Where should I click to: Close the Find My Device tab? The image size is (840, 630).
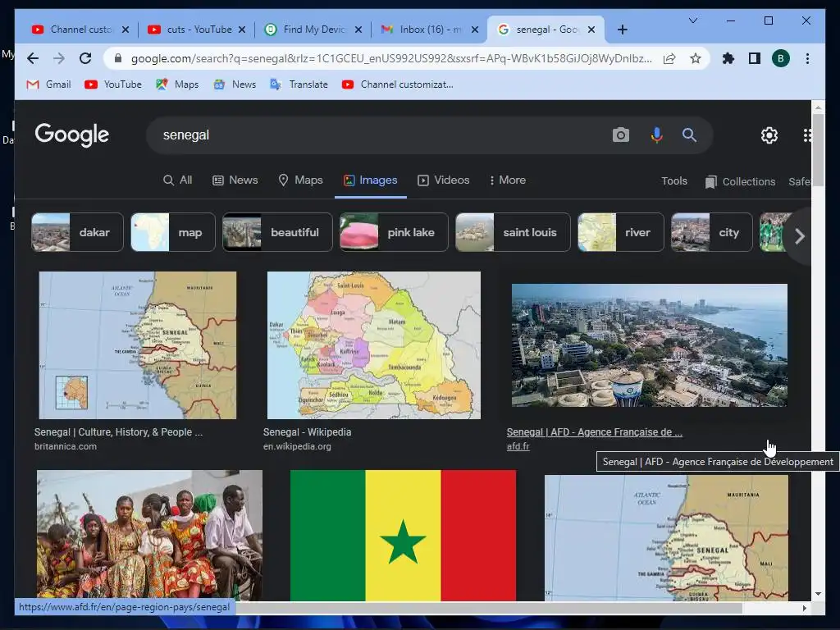358,30
